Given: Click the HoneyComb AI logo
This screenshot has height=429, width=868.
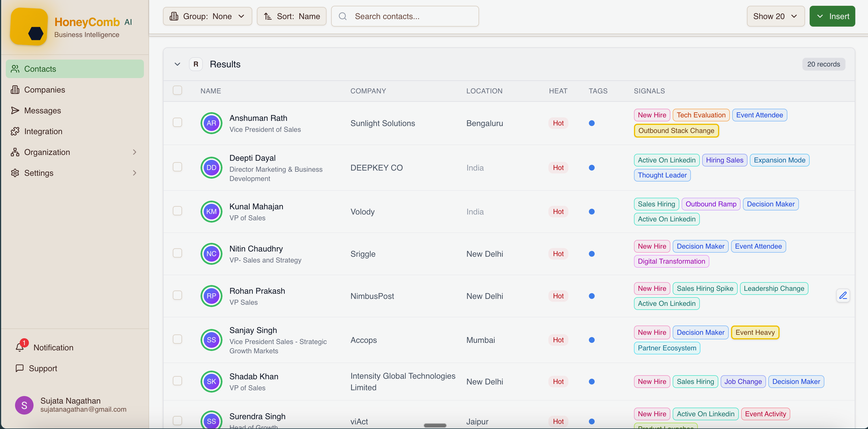Looking at the screenshot, I should [x=29, y=27].
